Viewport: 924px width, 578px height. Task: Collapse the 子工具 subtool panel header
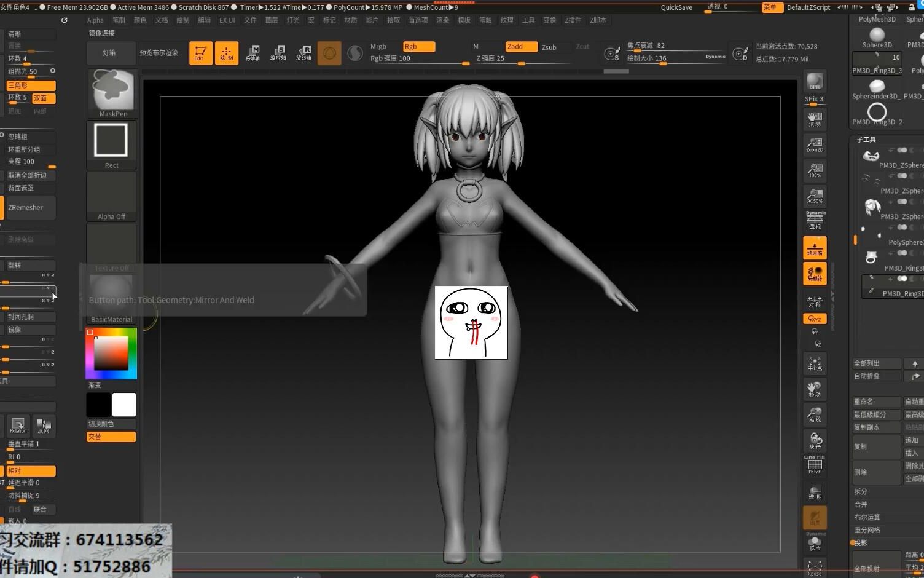coord(866,140)
